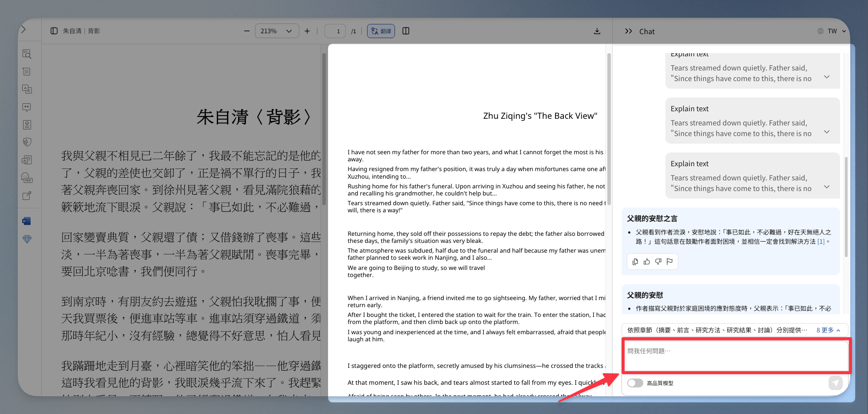
Task: Open the shield tool in sidebar
Action: pos(27,142)
